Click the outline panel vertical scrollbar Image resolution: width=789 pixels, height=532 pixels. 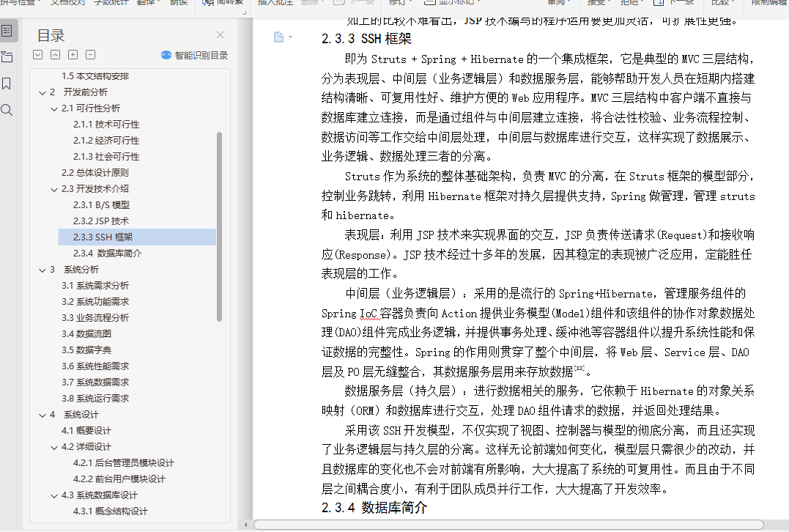[219, 226]
